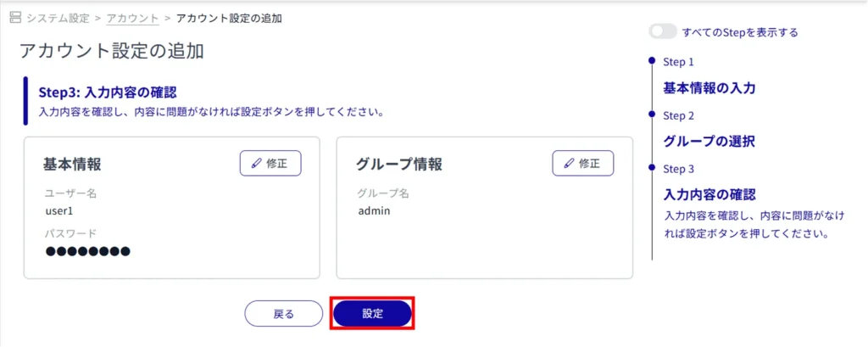The image size is (868, 347).
Task: Click the Step 1 timeline dot
Action: 651,61
